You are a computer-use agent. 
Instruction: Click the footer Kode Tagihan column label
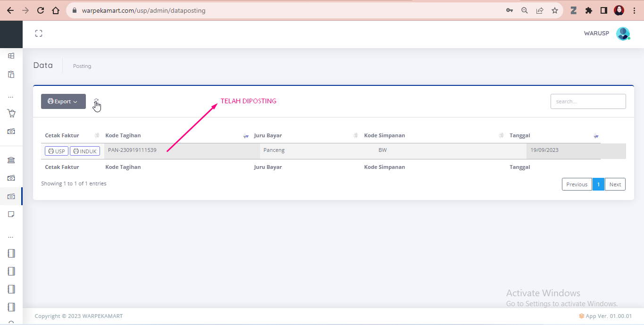(x=123, y=167)
